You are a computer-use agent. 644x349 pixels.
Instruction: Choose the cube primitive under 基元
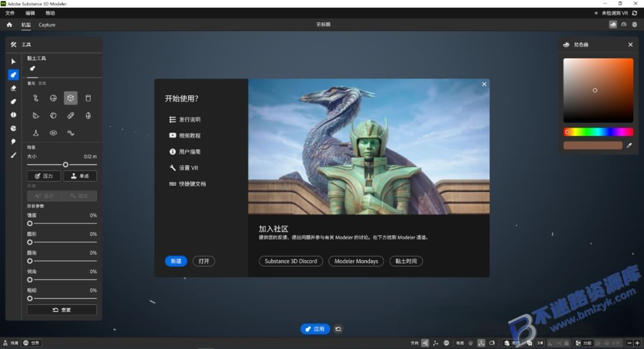pyautogui.click(x=70, y=97)
